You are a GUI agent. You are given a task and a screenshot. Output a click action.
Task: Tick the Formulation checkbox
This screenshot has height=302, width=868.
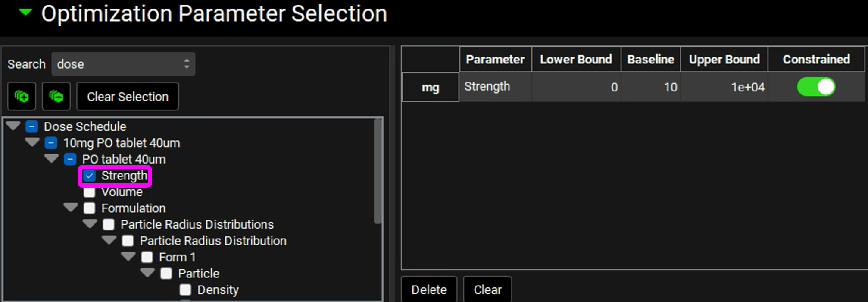tap(89, 208)
